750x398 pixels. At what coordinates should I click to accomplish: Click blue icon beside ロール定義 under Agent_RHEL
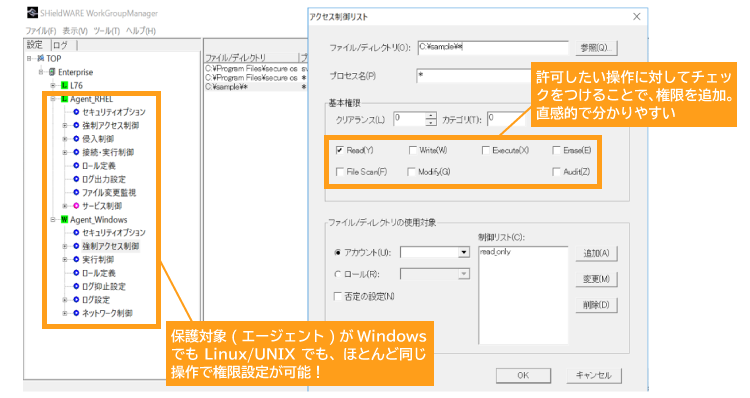[76, 166]
